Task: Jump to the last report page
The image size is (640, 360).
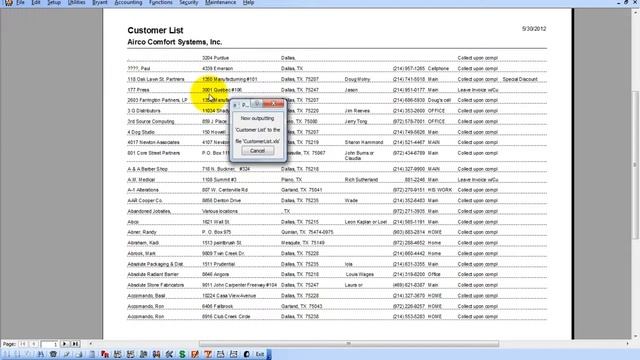Action: pos(76,344)
